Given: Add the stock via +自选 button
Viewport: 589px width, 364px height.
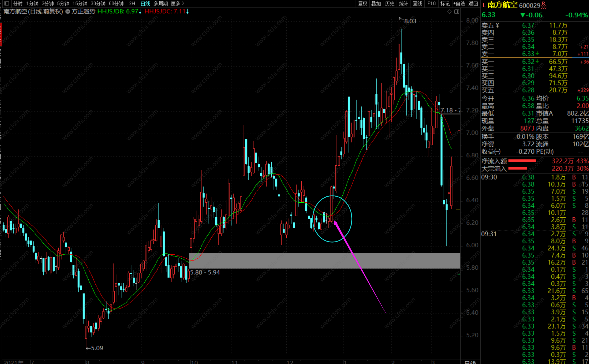Looking at the screenshot, I should tap(459, 3).
